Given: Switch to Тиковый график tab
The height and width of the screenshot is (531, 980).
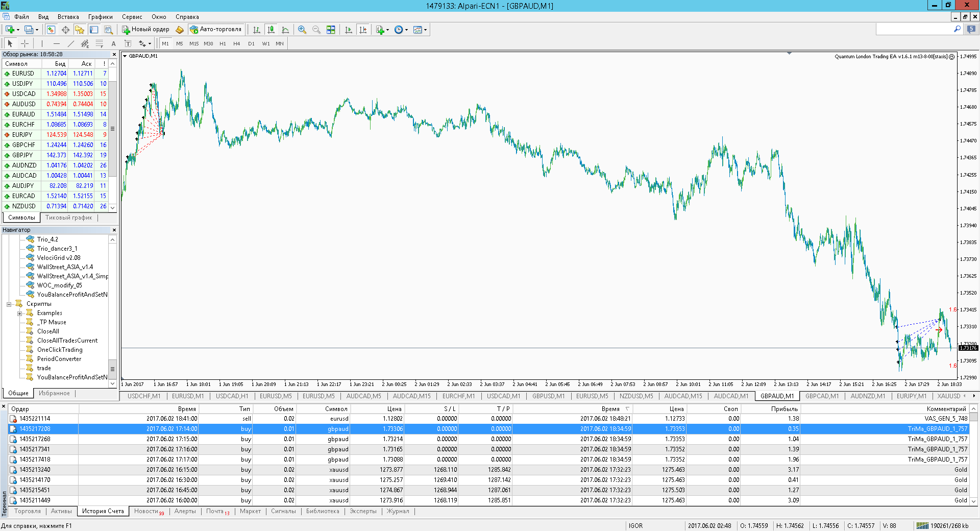Looking at the screenshot, I should pyautogui.click(x=69, y=218).
